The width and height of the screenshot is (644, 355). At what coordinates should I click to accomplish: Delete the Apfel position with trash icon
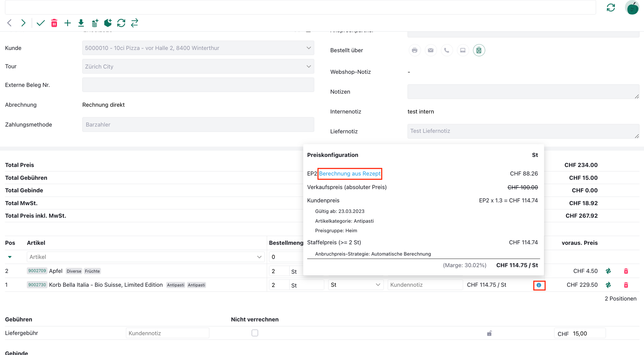click(x=626, y=271)
